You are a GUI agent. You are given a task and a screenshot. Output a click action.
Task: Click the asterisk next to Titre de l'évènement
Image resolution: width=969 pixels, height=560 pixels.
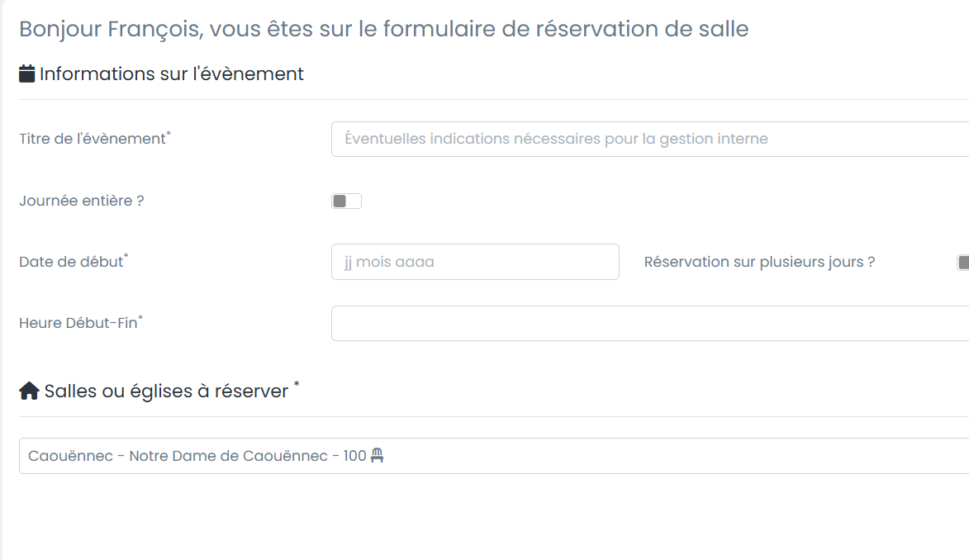point(169,134)
